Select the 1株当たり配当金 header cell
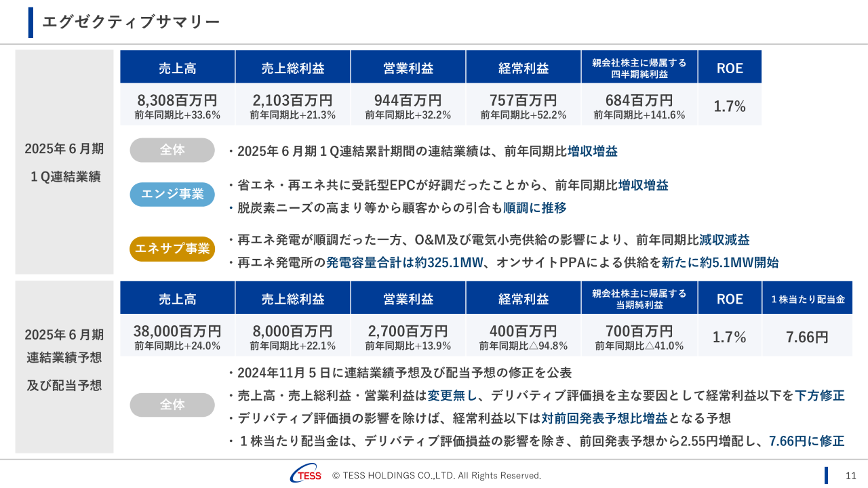This screenshot has width=868, height=488. pos(807,298)
